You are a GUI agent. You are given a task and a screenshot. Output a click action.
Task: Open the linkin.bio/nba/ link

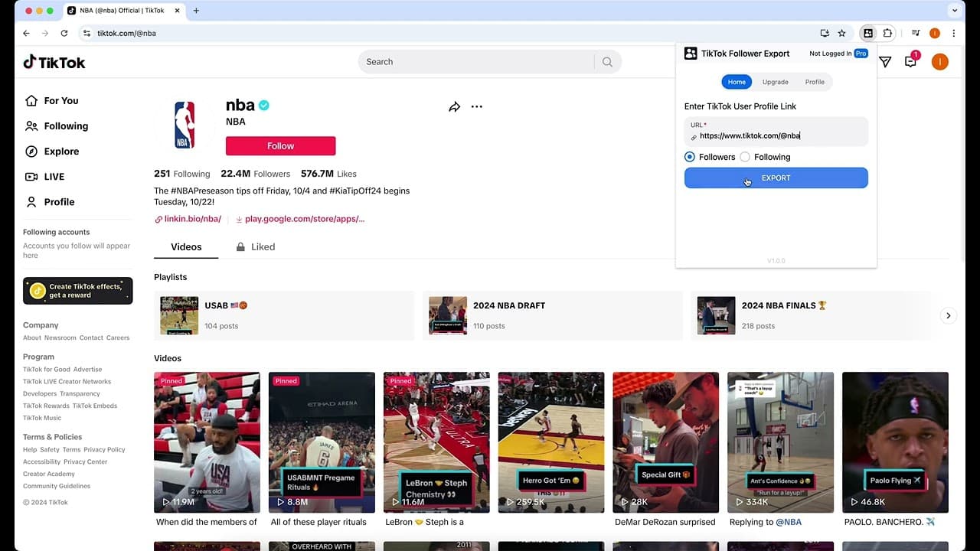[x=188, y=219]
